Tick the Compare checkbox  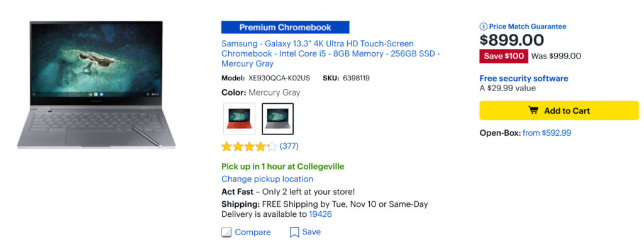[x=226, y=232]
